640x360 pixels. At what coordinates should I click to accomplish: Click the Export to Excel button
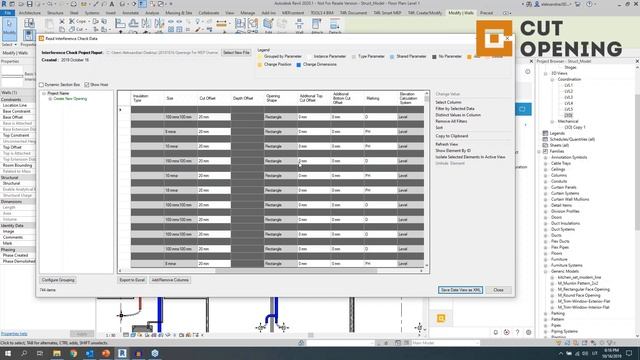pos(132,280)
